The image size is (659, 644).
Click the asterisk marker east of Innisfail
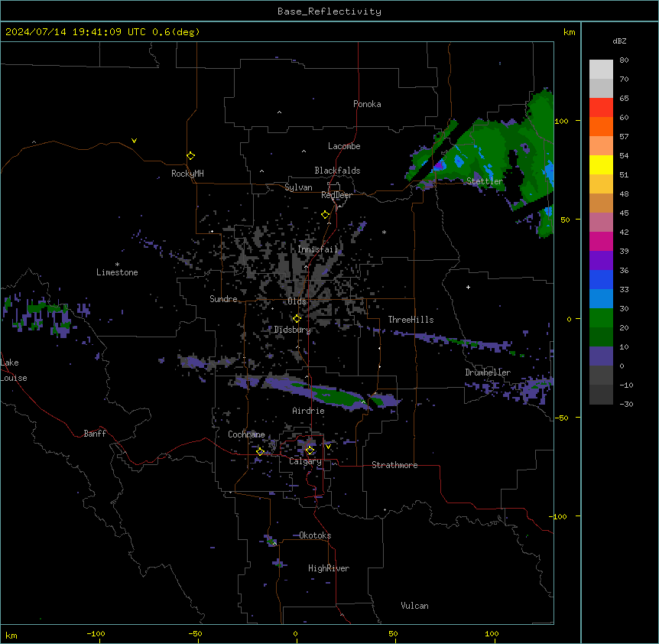click(x=384, y=232)
